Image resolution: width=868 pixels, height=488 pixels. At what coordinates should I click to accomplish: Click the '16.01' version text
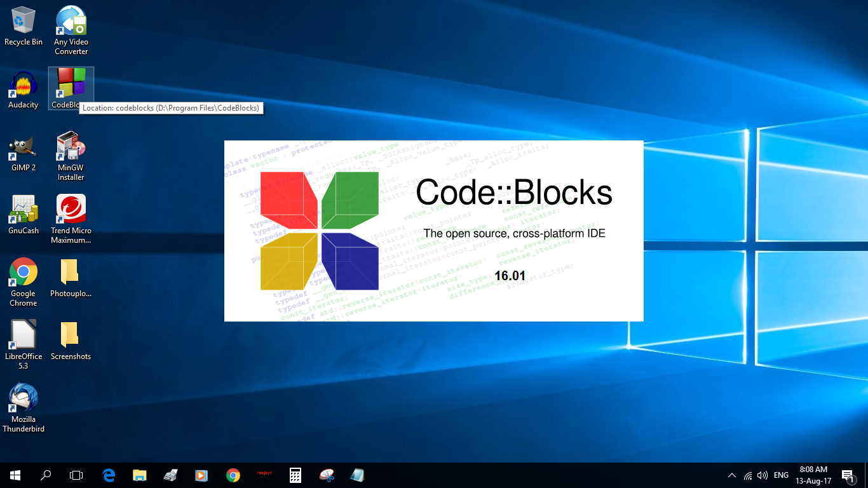click(510, 276)
